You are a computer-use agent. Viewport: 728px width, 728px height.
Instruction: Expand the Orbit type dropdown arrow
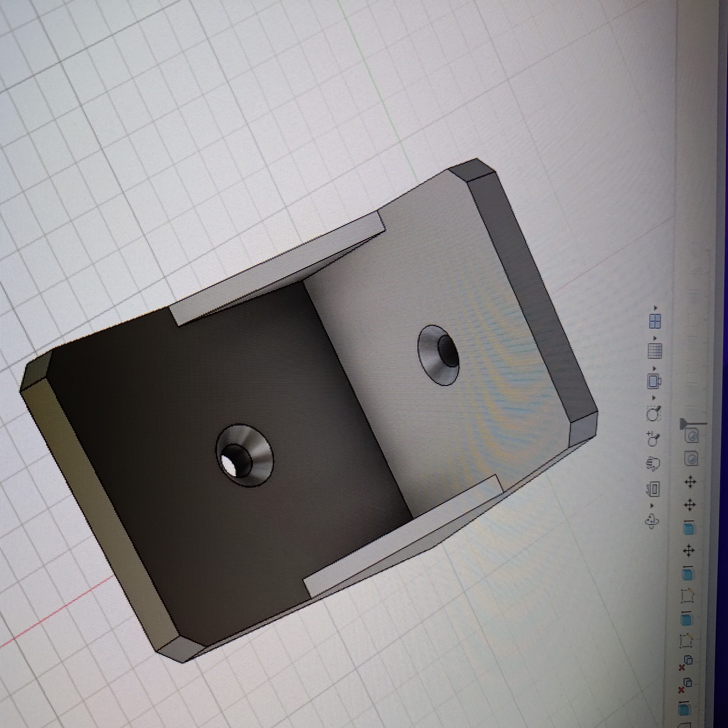(652, 506)
